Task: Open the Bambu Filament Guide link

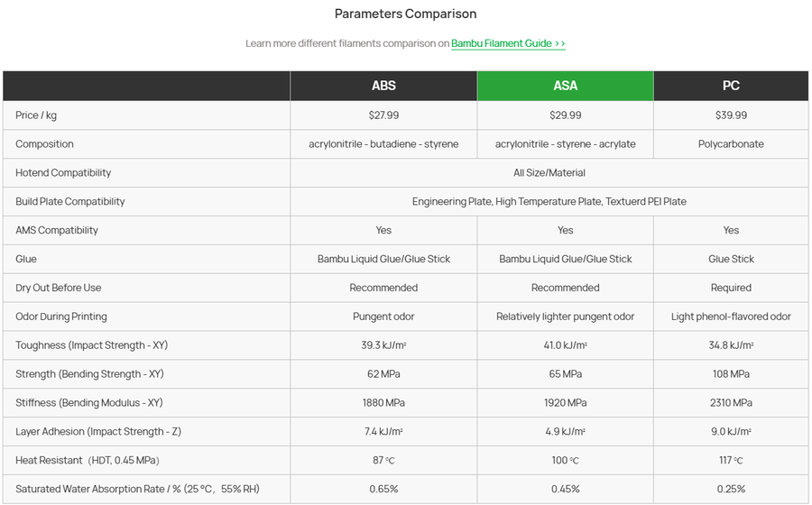Action: tap(508, 43)
